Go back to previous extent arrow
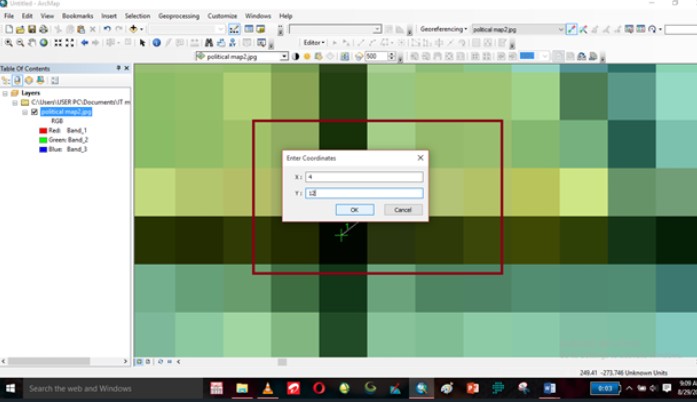The width and height of the screenshot is (697, 402). (84, 43)
